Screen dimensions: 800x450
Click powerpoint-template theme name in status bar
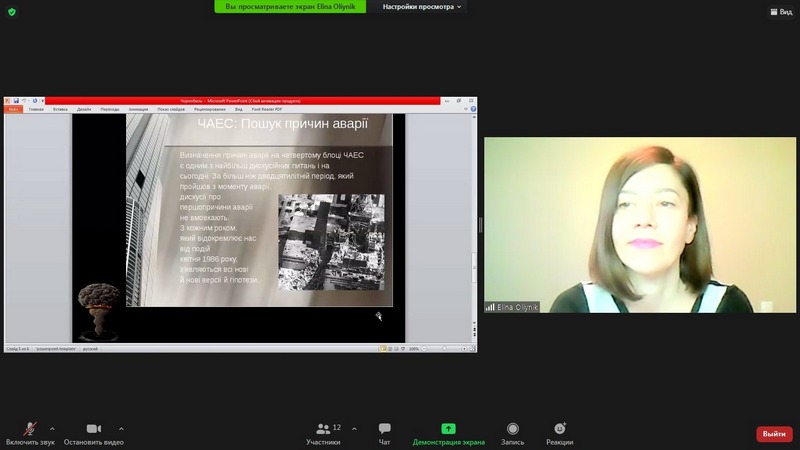pos(56,349)
